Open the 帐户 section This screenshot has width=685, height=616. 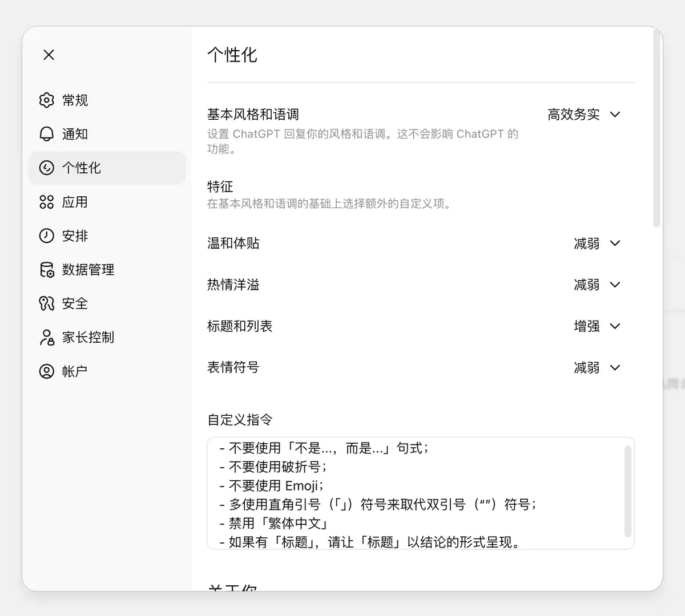pyautogui.click(x=107, y=371)
